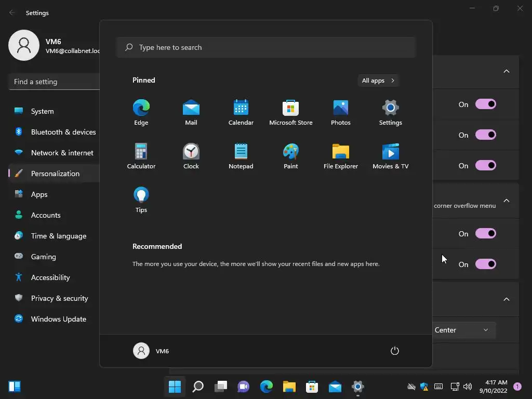Open Task View from taskbar

(220, 387)
